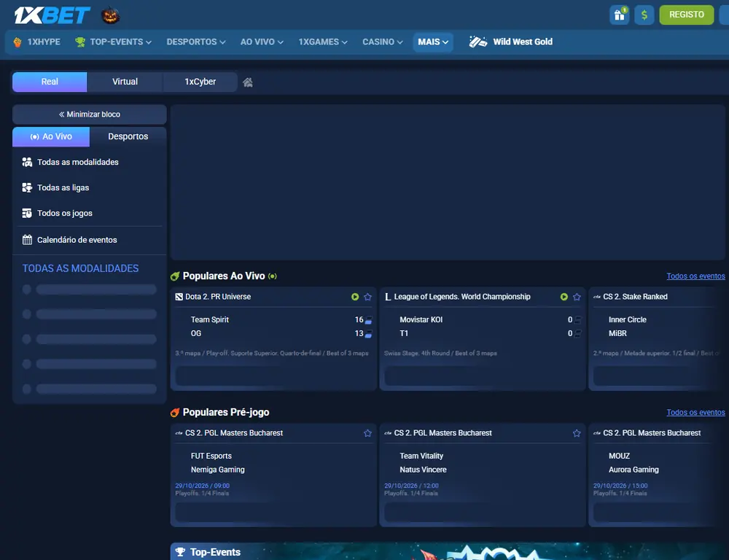Favorite the Dota 2 PR Universe match
Screen dimensions: 729x560
tap(367, 297)
